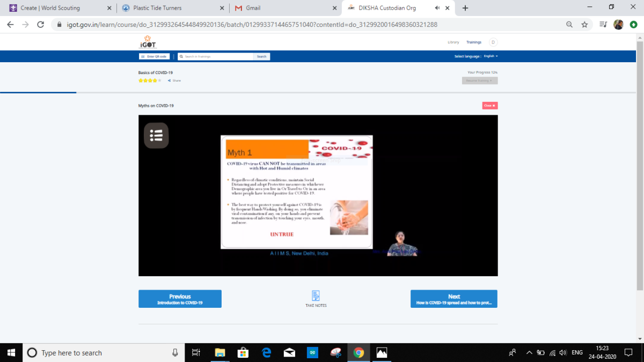Rate course with the fifth star
The image size is (644, 362).
(159, 80)
